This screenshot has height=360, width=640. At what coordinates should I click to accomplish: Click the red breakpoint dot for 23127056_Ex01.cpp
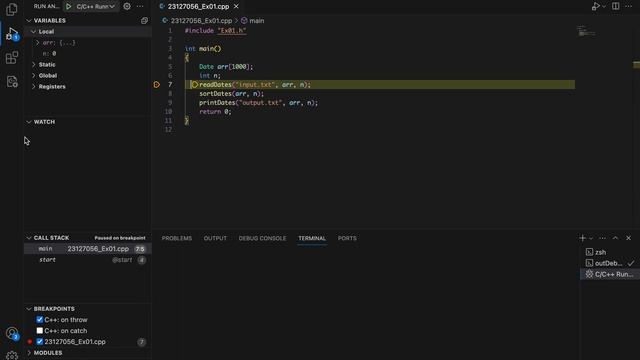[x=30, y=342]
